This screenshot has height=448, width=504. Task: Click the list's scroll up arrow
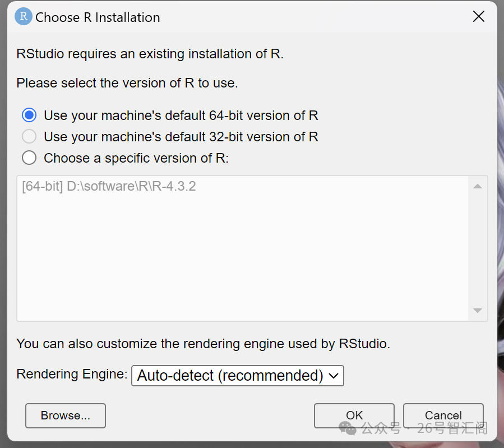coord(478,187)
